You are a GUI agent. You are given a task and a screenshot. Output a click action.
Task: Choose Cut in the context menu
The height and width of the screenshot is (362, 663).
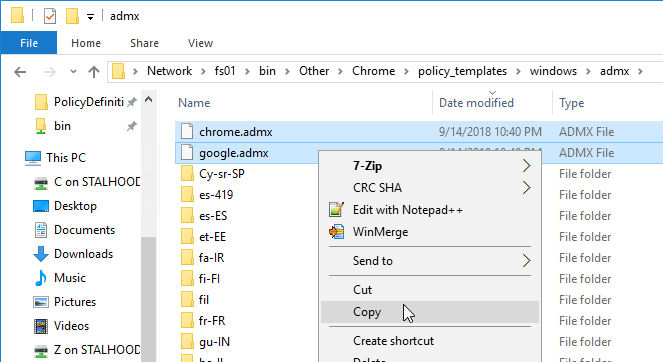(x=430, y=290)
